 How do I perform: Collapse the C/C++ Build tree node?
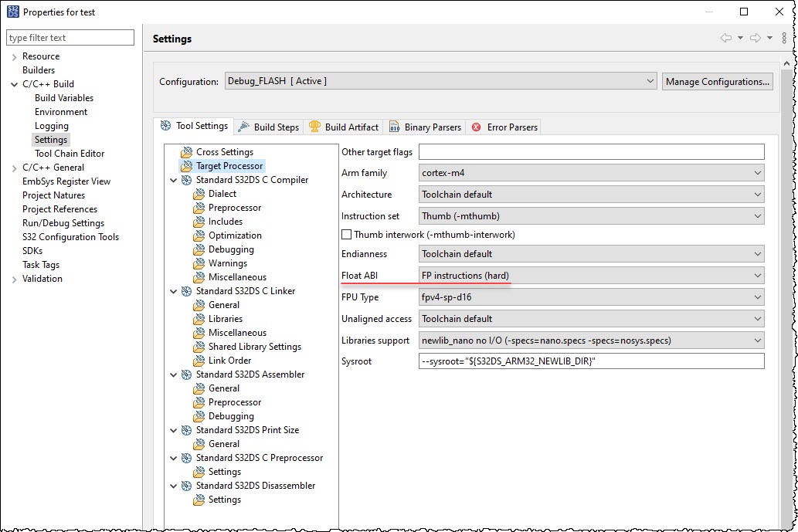pyautogui.click(x=14, y=84)
